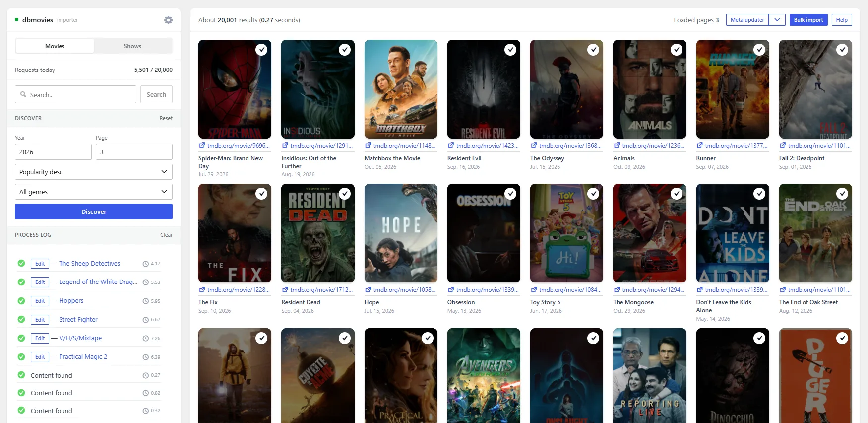
Task: Focus the Search input field
Action: 75,94
